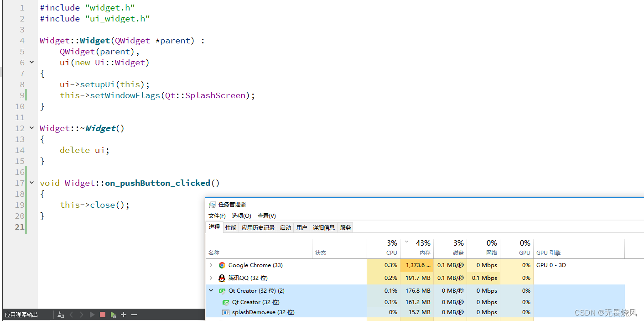Collapse the code block at line 6

click(x=31, y=62)
